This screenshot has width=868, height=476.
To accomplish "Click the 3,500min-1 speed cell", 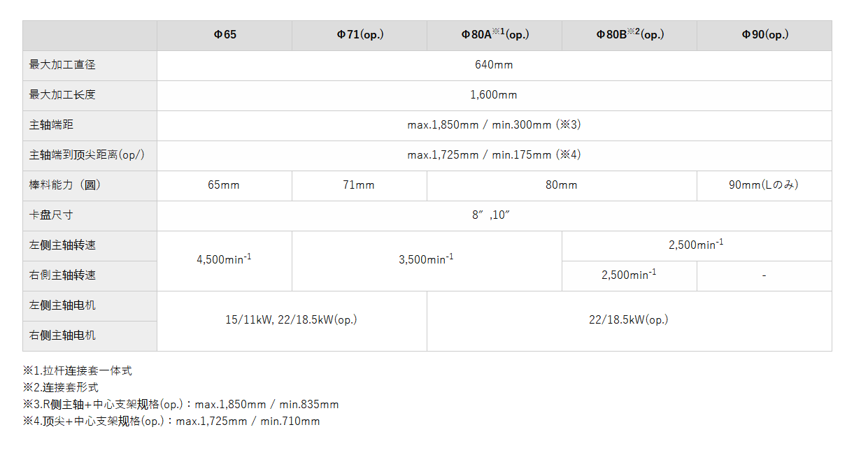I will coord(426,259).
